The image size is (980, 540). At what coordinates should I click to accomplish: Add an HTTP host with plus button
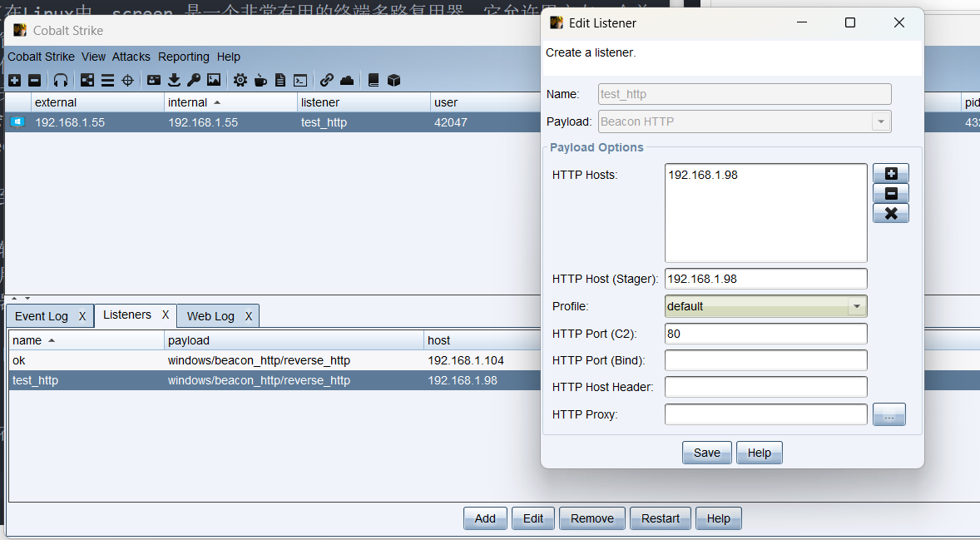[x=890, y=173]
